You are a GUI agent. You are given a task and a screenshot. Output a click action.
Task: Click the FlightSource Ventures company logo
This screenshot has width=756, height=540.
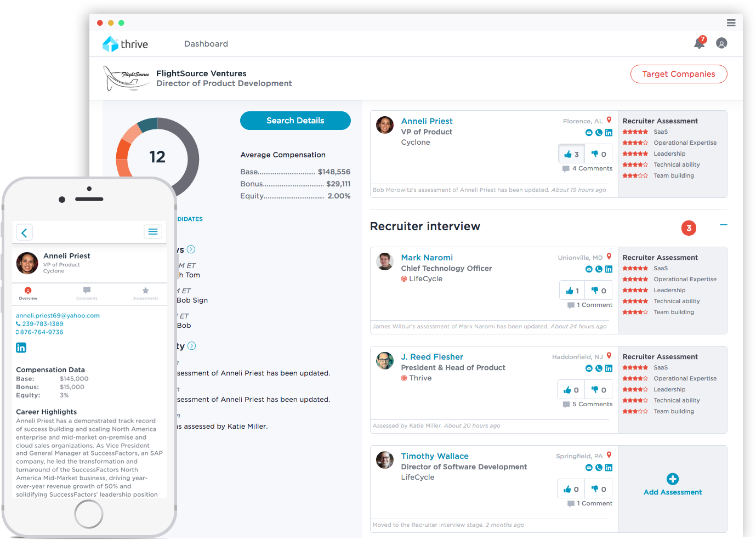tap(127, 78)
